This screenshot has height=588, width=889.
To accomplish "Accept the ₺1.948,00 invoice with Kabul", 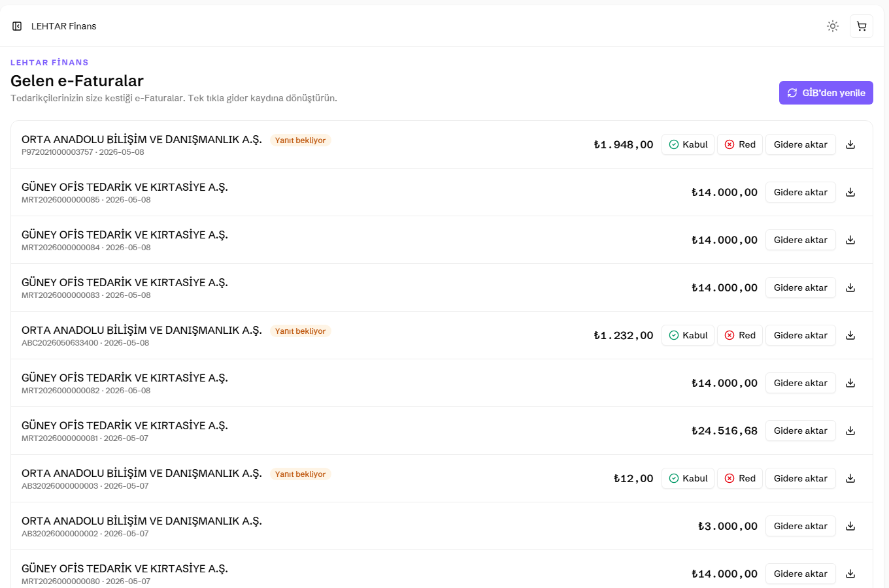I will (x=688, y=144).
